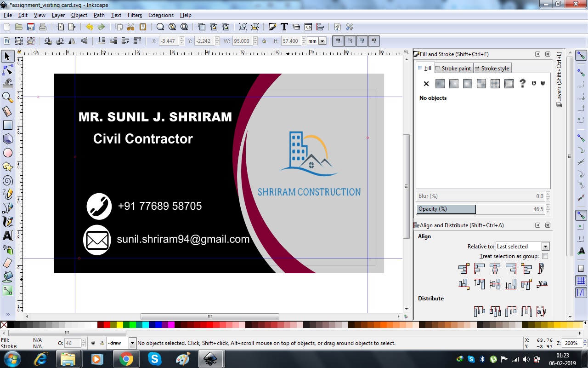Activate the Calligraphy pen tool
The height and width of the screenshot is (368, 588).
click(x=7, y=222)
